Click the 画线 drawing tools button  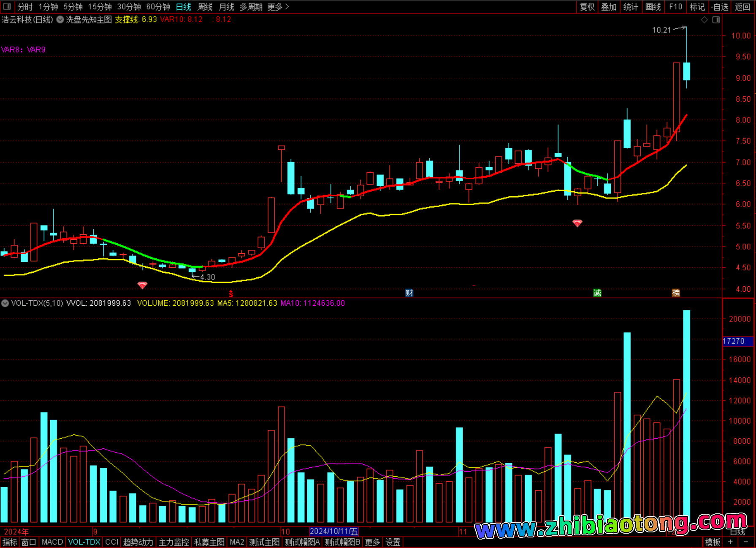tap(653, 7)
